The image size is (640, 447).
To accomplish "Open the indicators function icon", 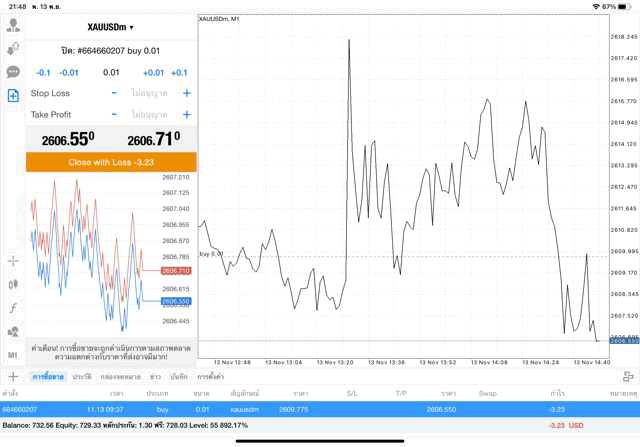I will 13,307.
